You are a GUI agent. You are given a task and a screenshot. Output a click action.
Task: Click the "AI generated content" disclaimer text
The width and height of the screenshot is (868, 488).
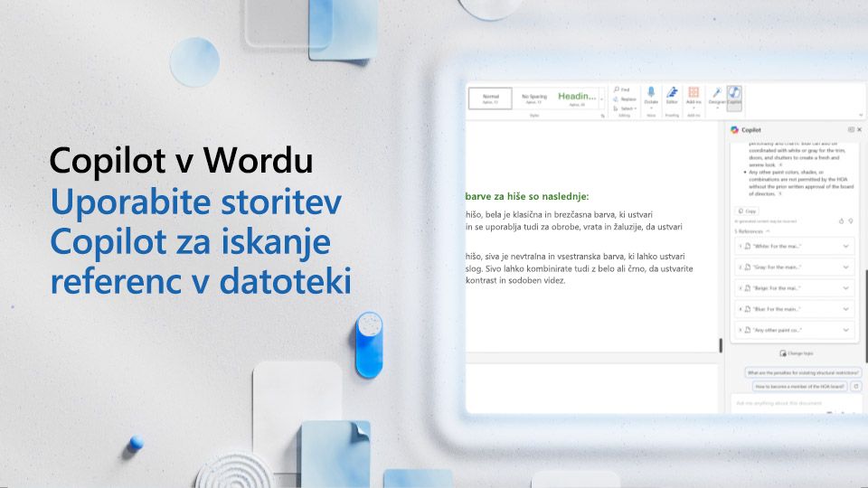point(766,221)
